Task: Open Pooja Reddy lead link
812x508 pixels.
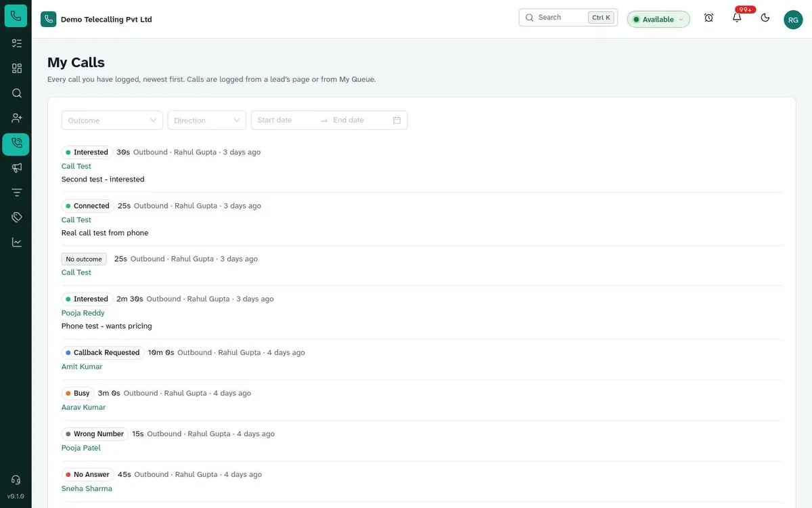Action: 83,313
